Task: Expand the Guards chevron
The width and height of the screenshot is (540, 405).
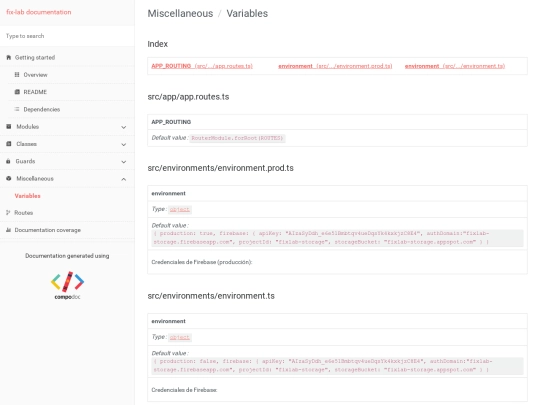Action: click(x=124, y=162)
